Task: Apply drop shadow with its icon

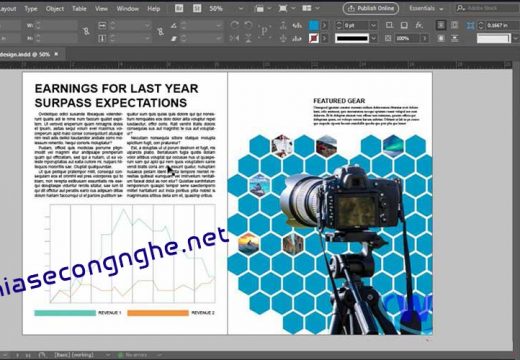Action: point(404,25)
